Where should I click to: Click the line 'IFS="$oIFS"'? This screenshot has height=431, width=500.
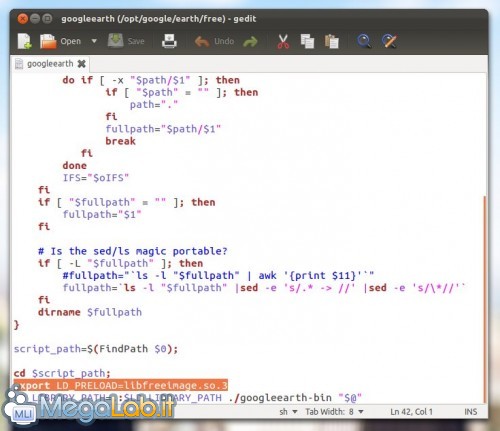(x=96, y=178)
